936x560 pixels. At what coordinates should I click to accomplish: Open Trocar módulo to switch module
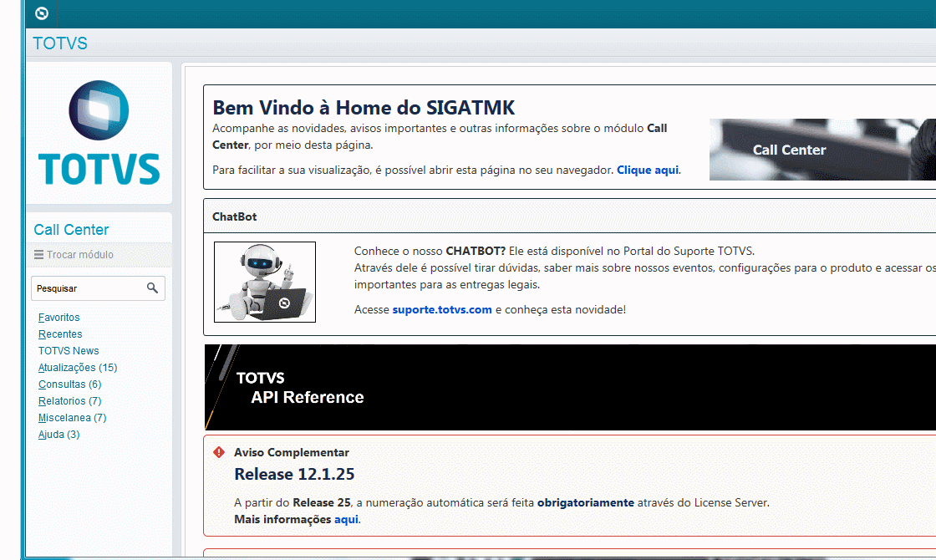pos(80,255)
